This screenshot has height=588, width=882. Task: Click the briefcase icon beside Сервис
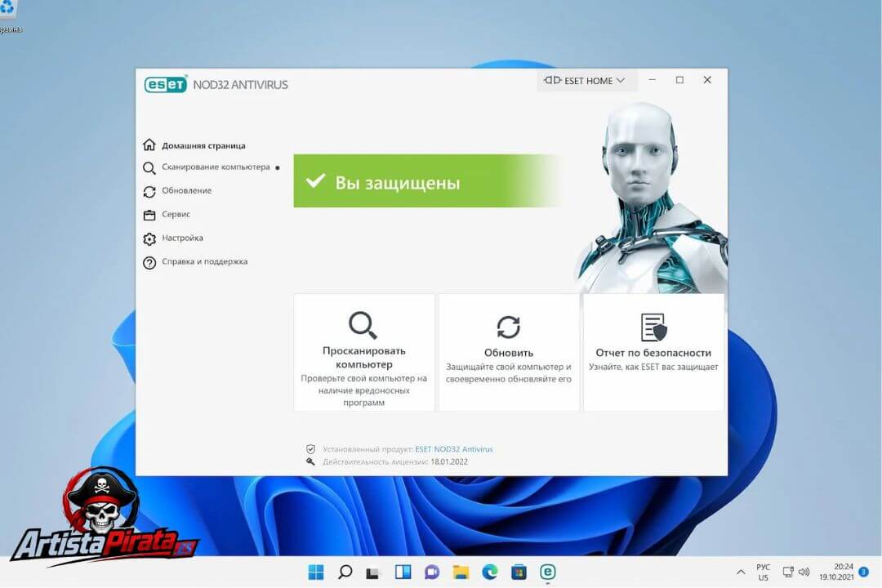(149, 215)
